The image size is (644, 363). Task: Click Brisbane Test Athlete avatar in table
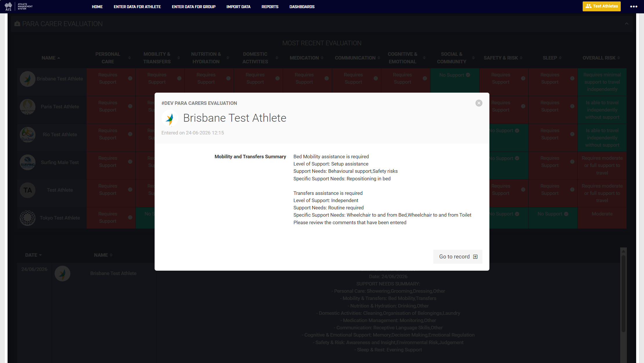click(28, 79)
